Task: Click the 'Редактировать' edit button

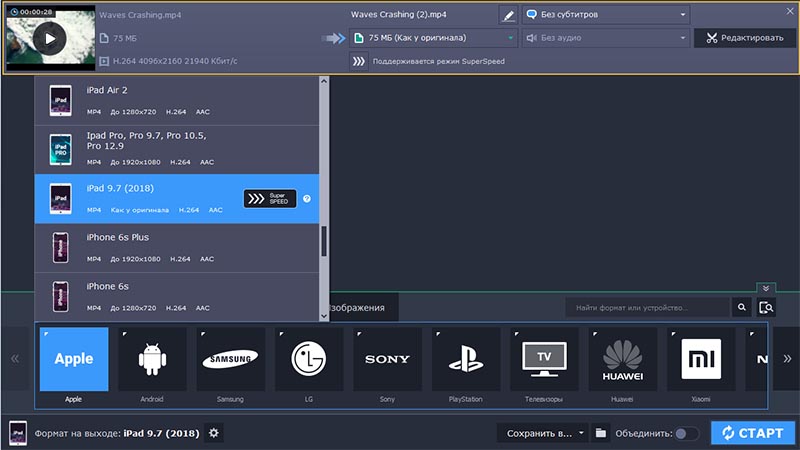Action: (744, 38)
